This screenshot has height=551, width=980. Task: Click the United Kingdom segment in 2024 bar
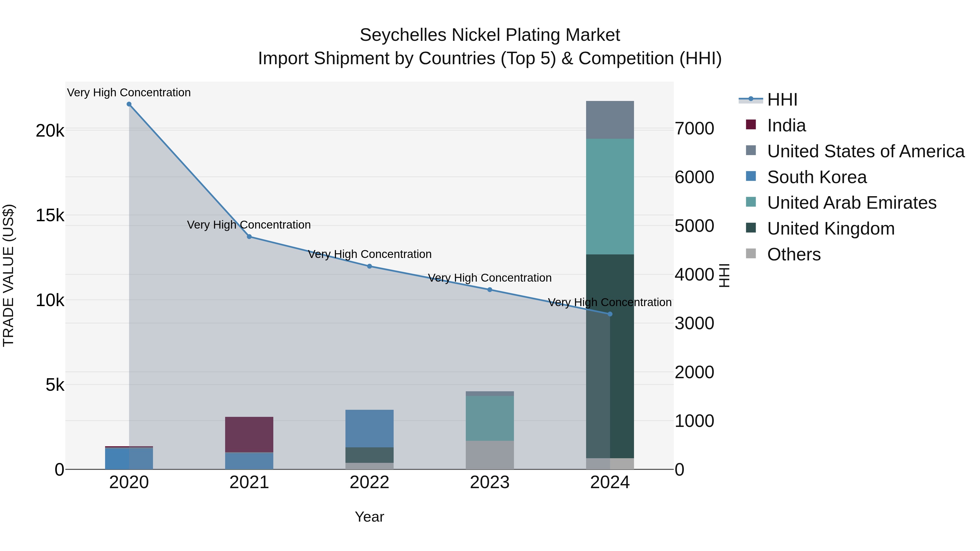[610, 356]
